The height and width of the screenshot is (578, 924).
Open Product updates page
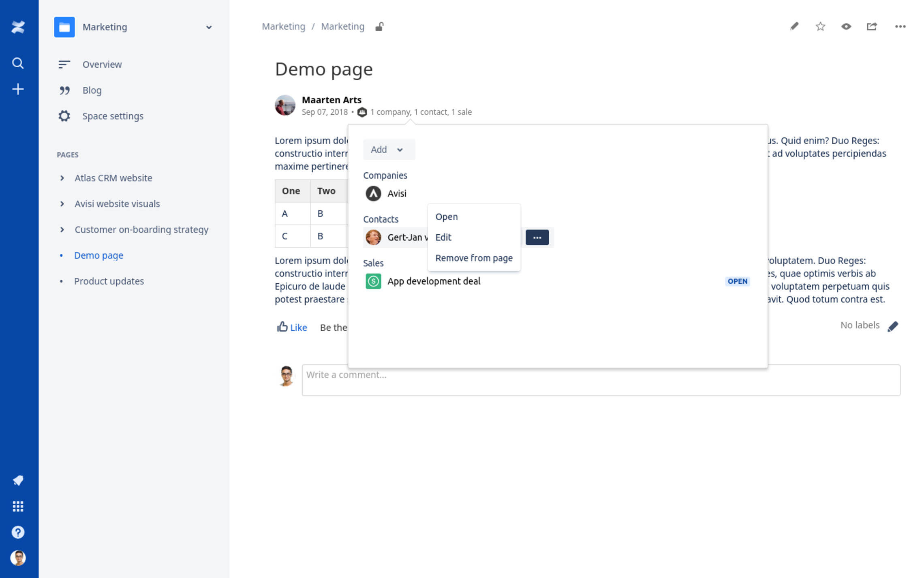[x=109, y=281]
